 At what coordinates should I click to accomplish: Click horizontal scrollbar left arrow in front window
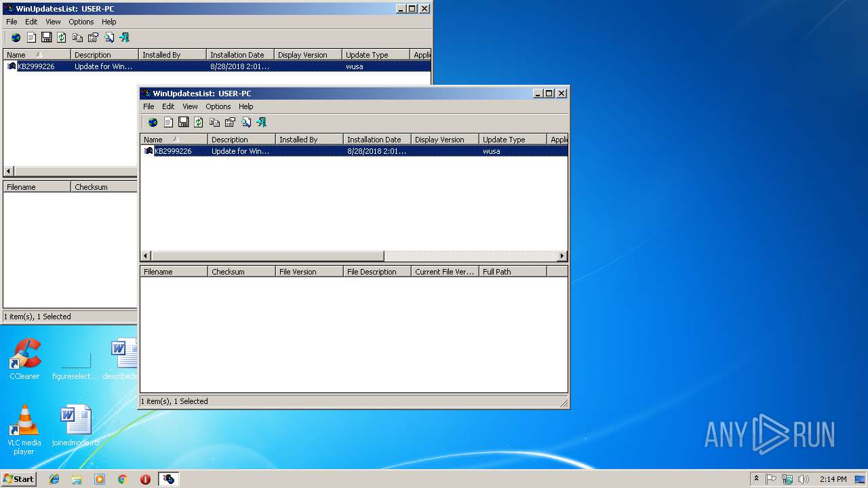coord(145,256)
